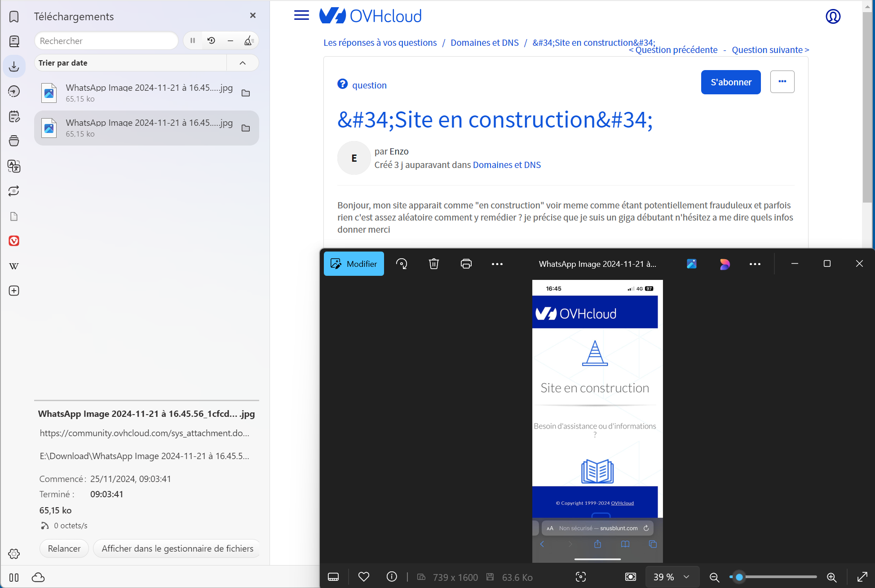Viewport: 875px width, 588px height.
Task: Open the Reading list panel icon
Action: (14, 41)
